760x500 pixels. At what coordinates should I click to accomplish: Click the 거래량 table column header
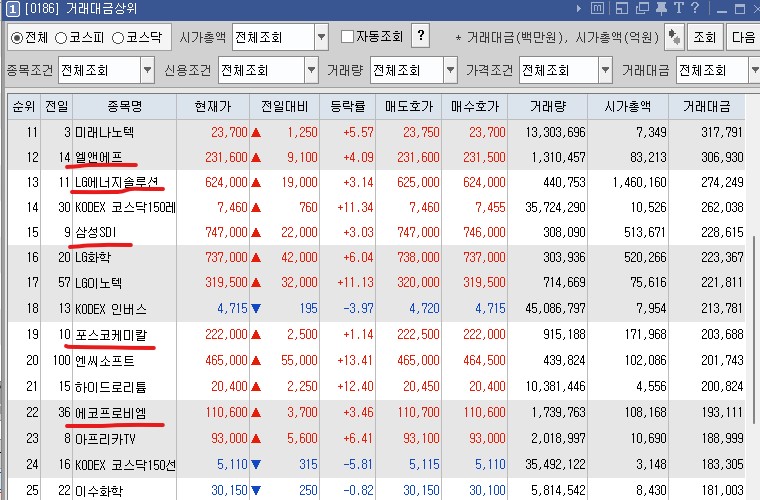click(548, 106)
